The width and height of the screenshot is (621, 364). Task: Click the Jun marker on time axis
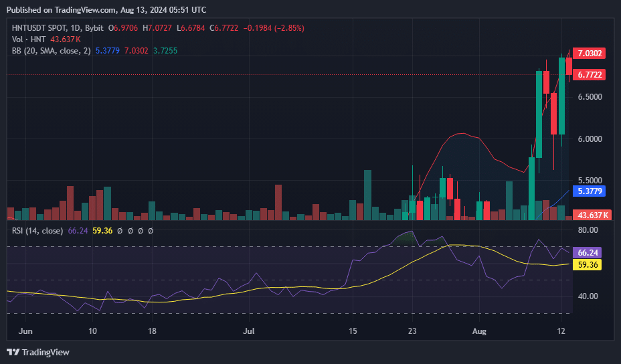(25, 331)
